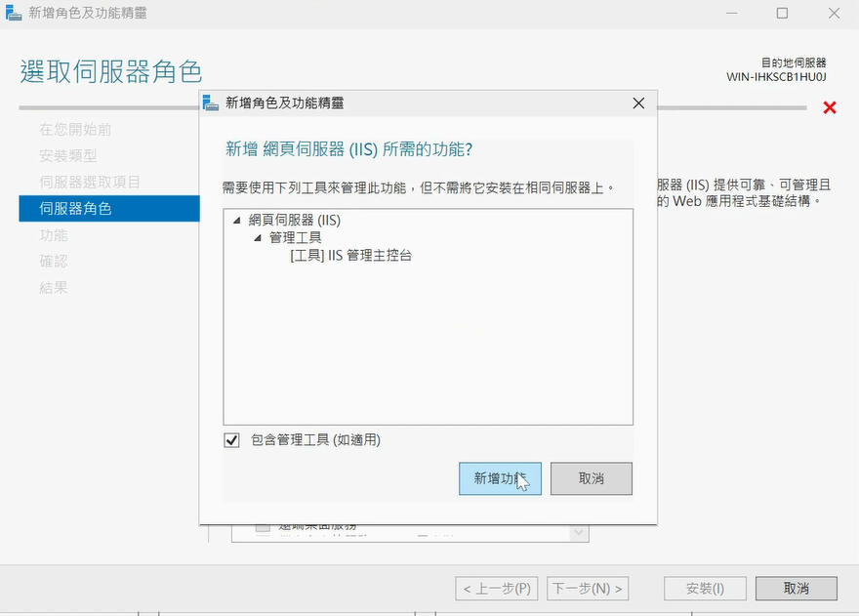Click the main window's title bar icon
Image resolution: width=859 pixels, height=616 pixels.
coord(14,13)
